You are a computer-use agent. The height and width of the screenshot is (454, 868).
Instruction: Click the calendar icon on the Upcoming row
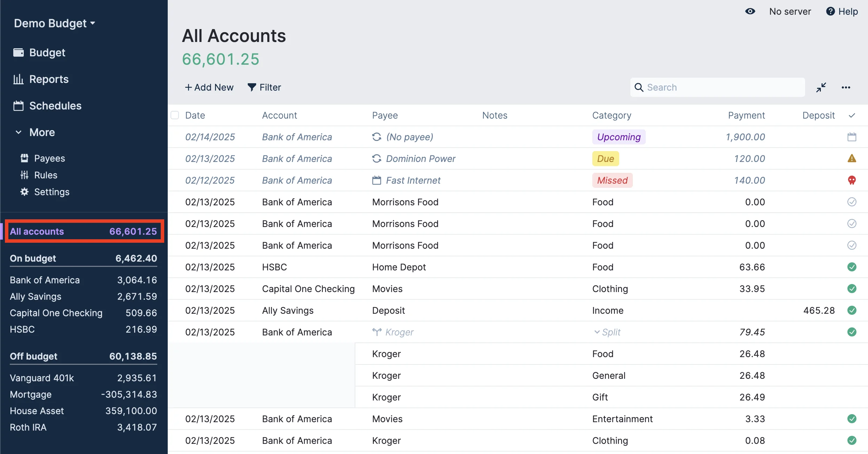tap(852, 137)
